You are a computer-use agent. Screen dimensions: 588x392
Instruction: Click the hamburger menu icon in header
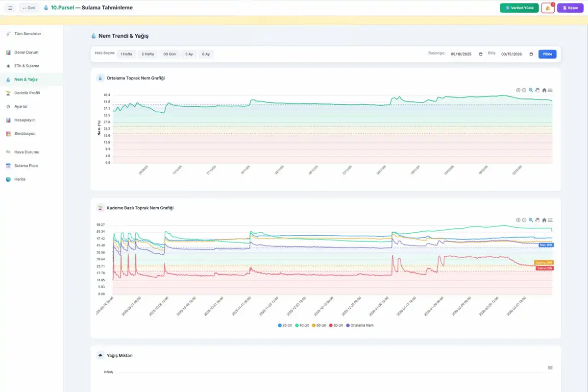[x=10, y=8]
